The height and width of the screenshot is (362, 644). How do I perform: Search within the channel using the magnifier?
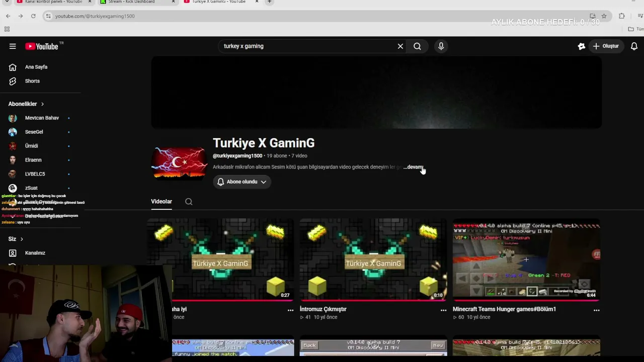pyautogui.click(x=189, y=202)
